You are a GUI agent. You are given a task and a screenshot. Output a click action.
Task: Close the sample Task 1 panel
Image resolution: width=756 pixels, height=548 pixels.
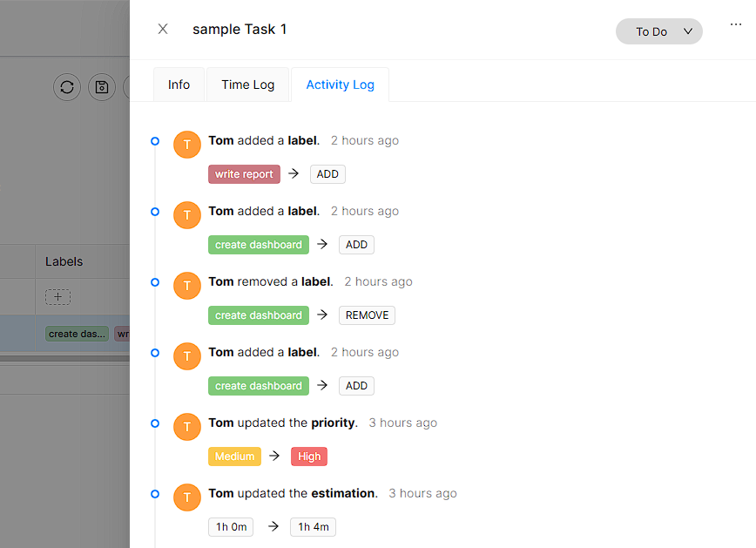(x=163, y=29)
